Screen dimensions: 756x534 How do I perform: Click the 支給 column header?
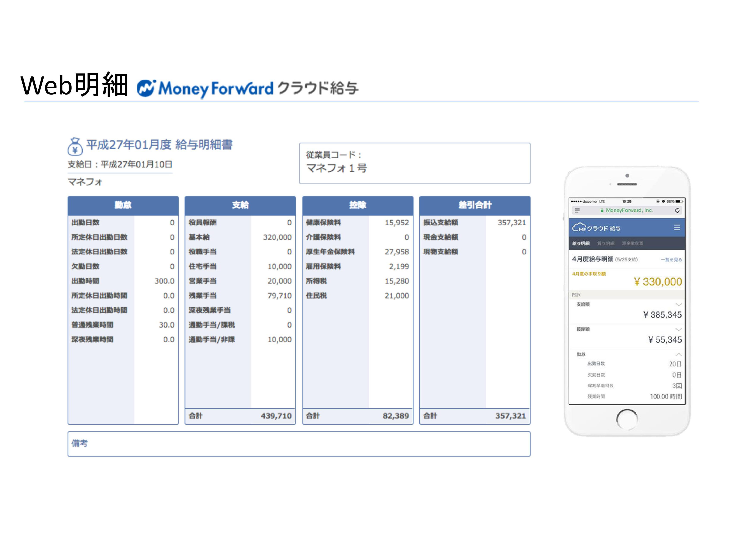(x=240, y=205)
